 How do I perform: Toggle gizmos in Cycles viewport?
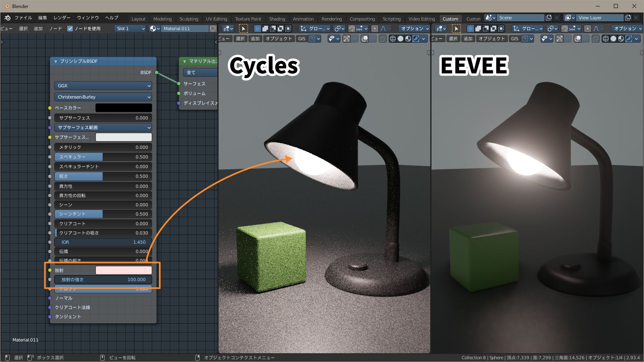click(347, 39)
